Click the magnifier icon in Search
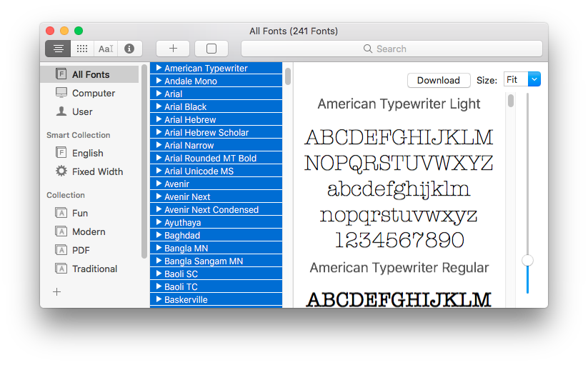 pos(368,49)
